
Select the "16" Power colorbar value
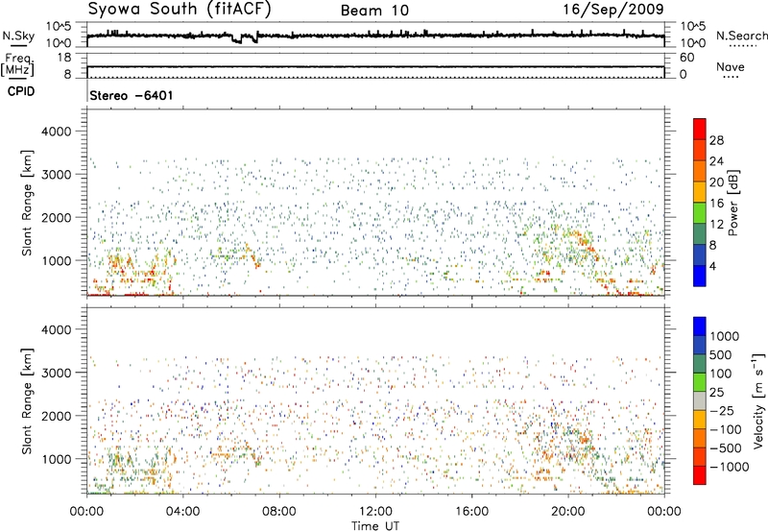(x=716, y=204)
